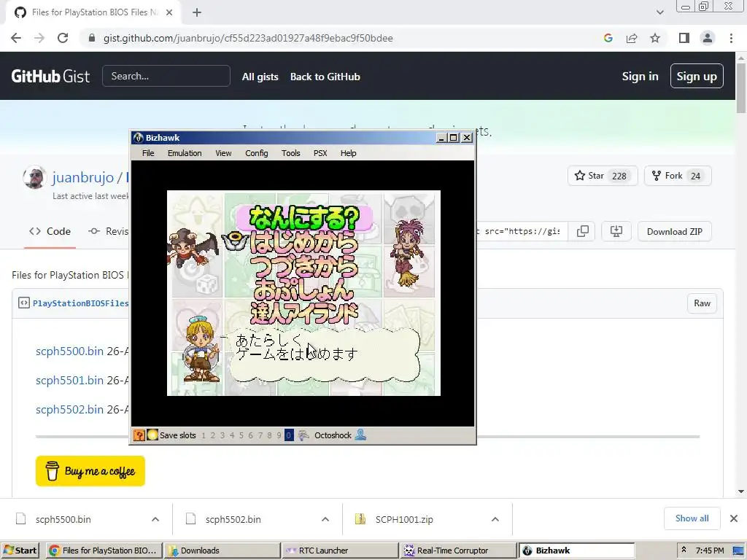This screenshot has width=747, height=560.
Task: Open the Windows Start menu
Action: [20, 551]
